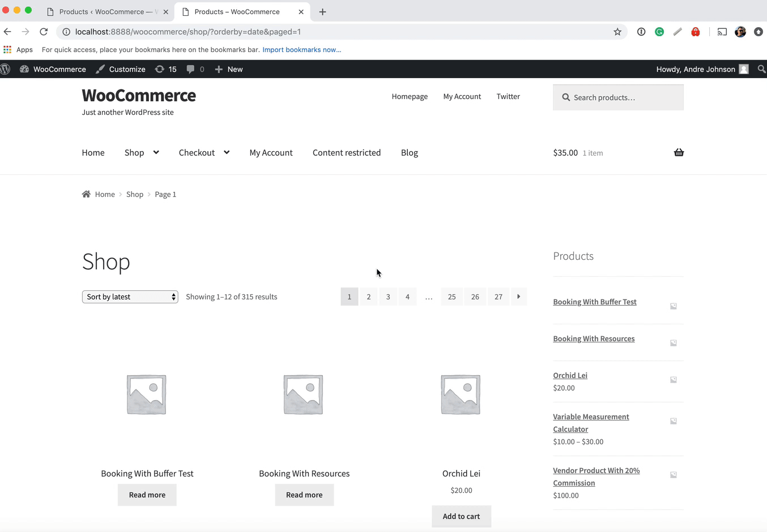Open the shopping basket cart icon

pyautogui.click(x=679, y=152)
